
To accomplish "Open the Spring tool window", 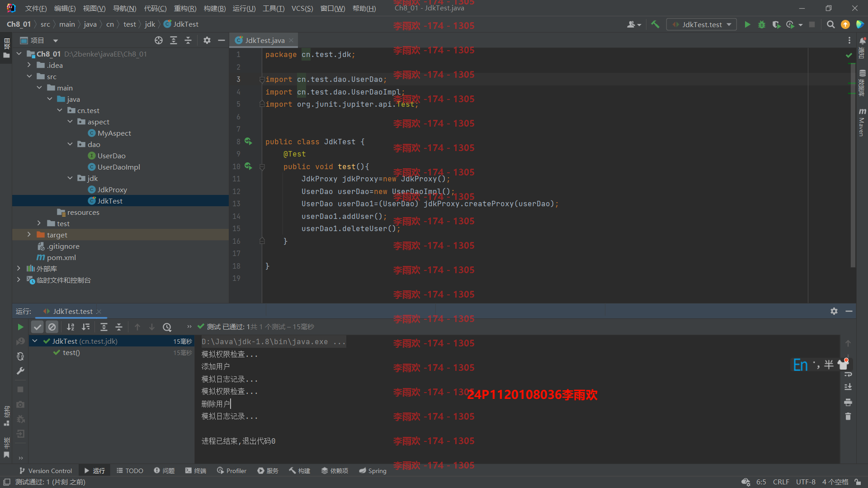I will pos(373,471).
